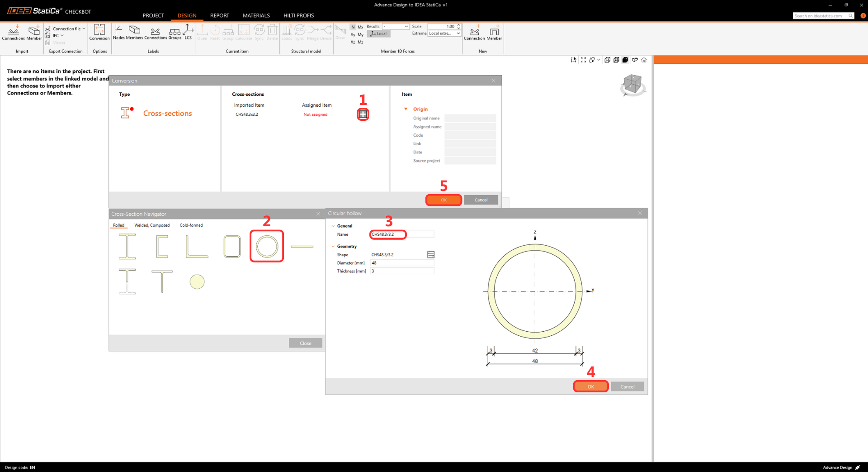Image resolution: width=868 pixels, height=472 pixels.
Task: Select the circular hollow section shape
Action: pyautogui.click(x=267, y=247)
